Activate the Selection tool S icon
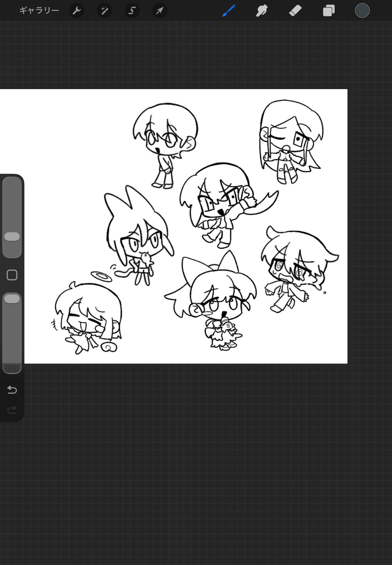392x565 pixels. [132, 11]
